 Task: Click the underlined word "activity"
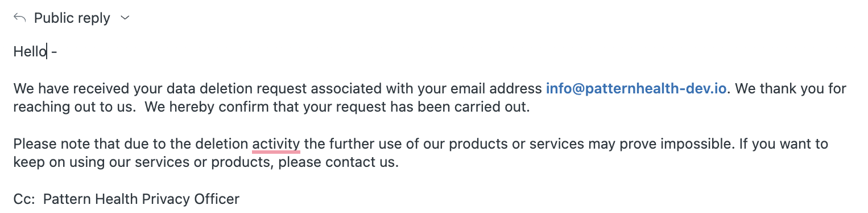click(x=276, y=144)
